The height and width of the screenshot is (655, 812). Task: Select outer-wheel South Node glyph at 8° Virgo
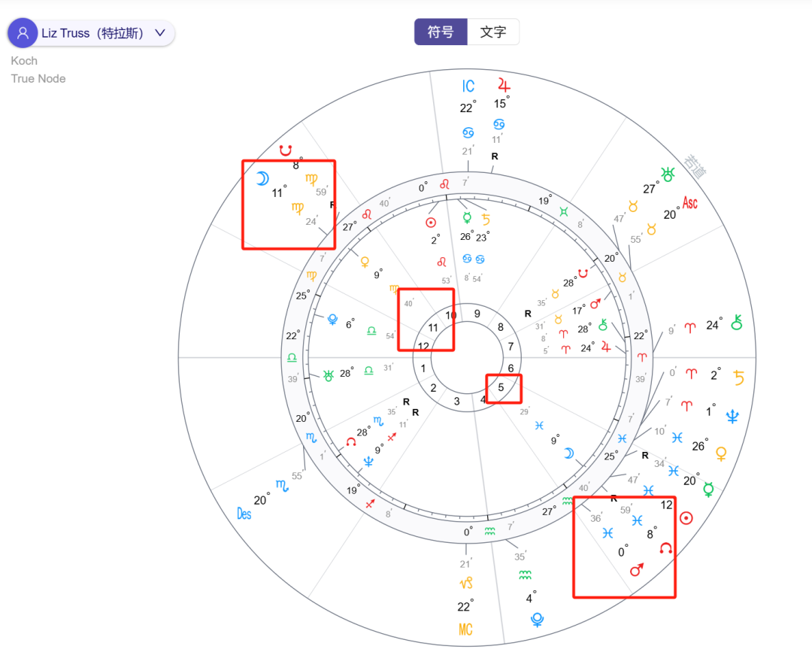point(286,150)
